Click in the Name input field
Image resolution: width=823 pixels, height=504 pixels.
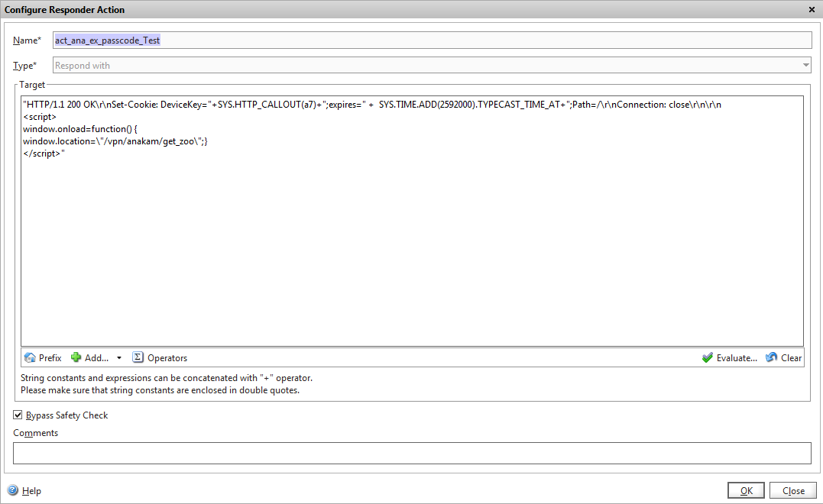coord(428,40)
